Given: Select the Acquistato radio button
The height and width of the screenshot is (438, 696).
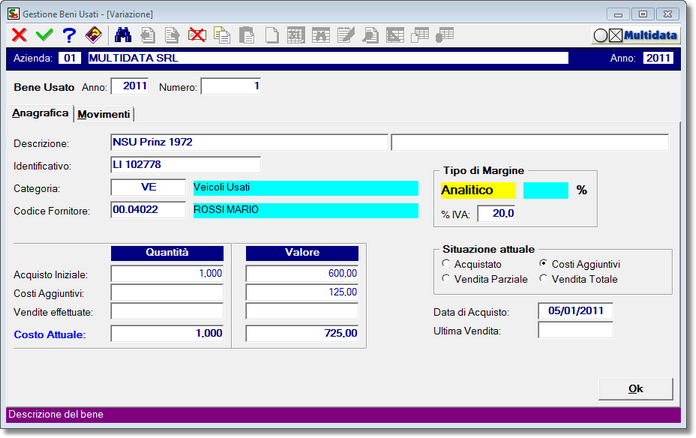Looking at the screenshot, I should (x=446, y=264).
